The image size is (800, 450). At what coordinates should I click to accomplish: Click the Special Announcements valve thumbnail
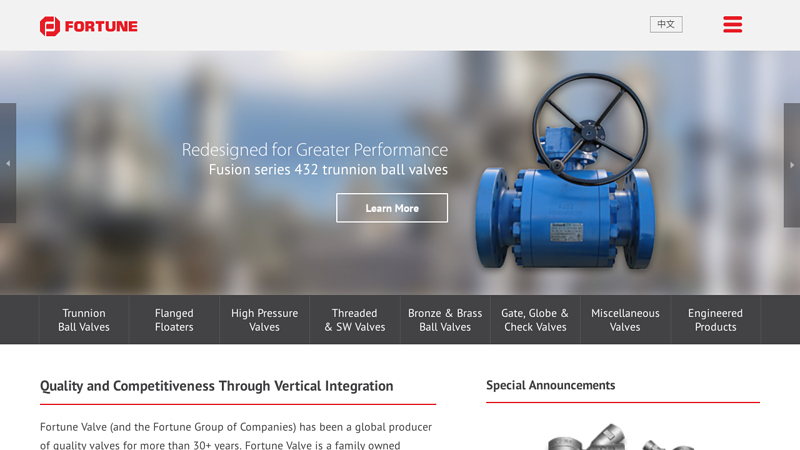620,437
